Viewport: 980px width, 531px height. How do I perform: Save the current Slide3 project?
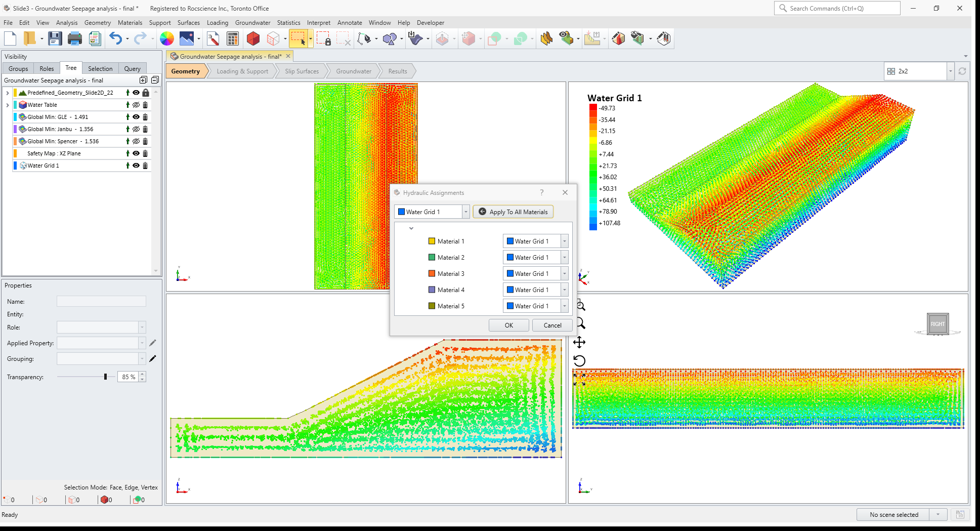point(55,38)
